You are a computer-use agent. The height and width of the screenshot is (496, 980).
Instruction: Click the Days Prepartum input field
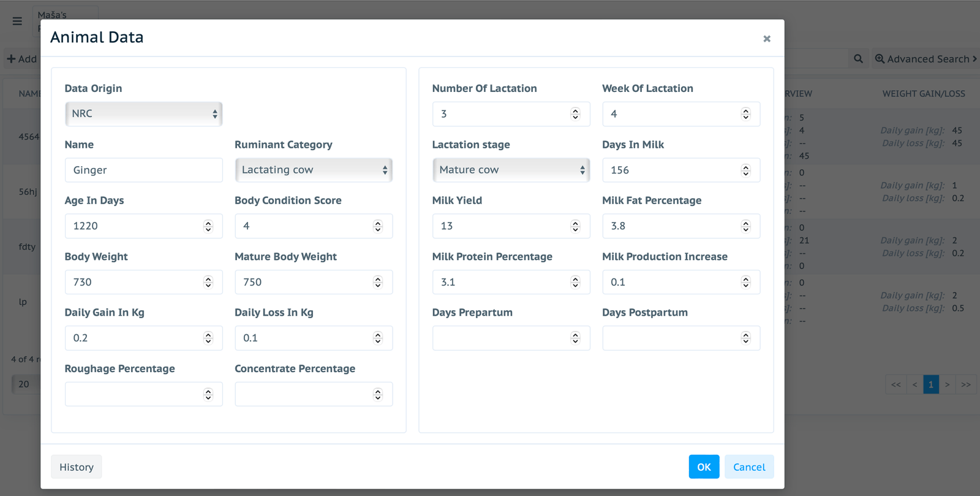(x=511, y=338)
